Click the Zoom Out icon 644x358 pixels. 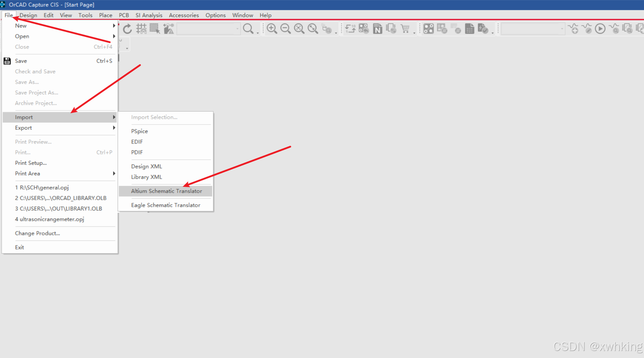click(285, 28)
